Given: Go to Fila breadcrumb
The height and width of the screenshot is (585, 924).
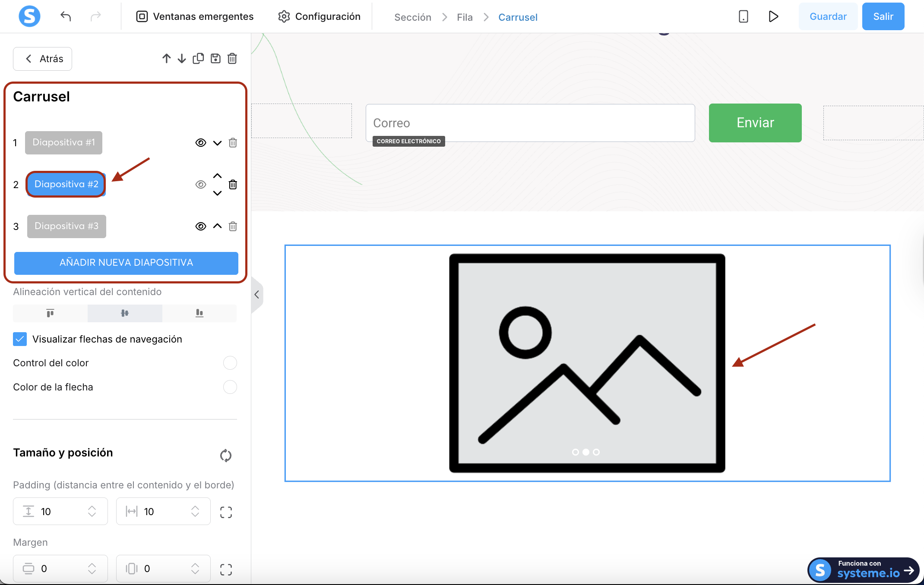Looking at the screenshot, I should click(465, 17).
